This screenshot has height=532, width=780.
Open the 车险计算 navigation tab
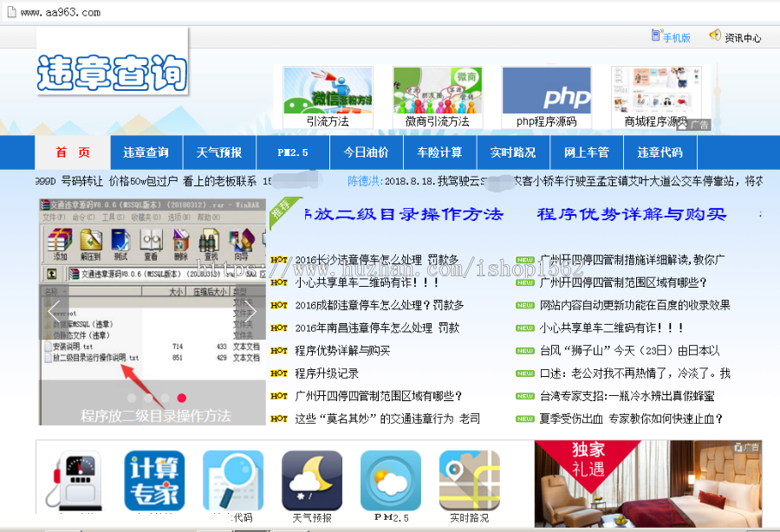click(439, 152)
